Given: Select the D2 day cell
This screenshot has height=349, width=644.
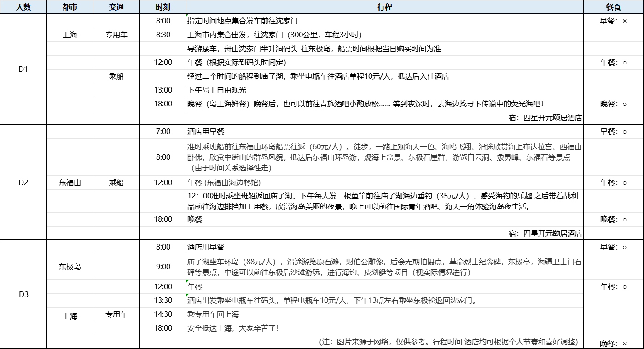Looking at the screenshot, I should point(23,182).
